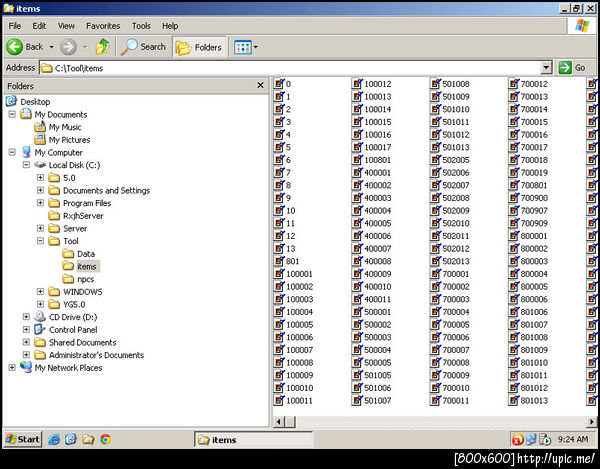Collapse the Tool folder
This screenshot has height=469, width=600.
[x=40, y=241]
